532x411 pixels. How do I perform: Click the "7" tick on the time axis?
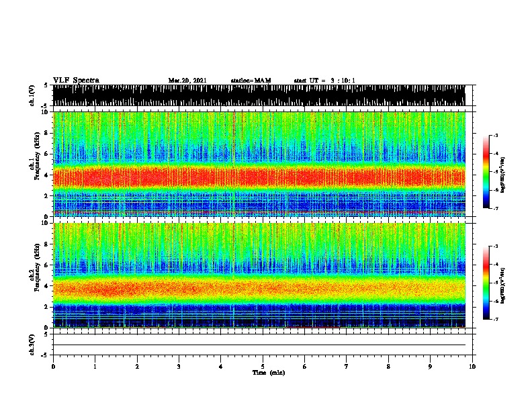pos(347,367)
